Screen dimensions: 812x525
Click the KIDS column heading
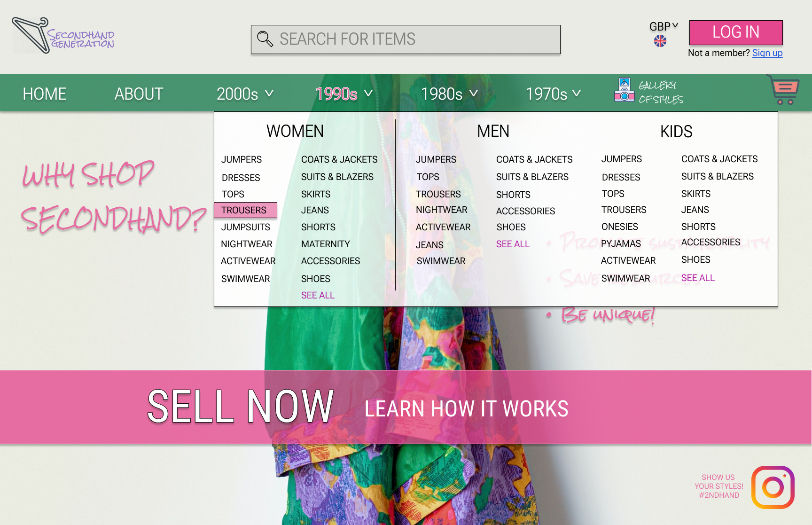click(x=676, y=132)
